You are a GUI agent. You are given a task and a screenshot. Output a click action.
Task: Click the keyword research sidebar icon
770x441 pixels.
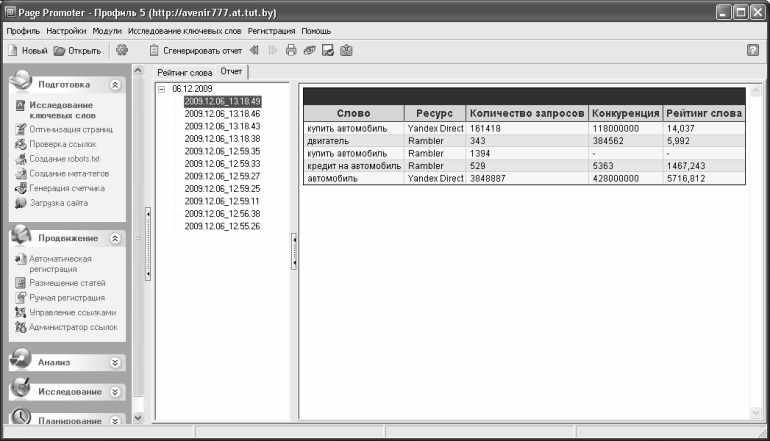coord(20,106)
